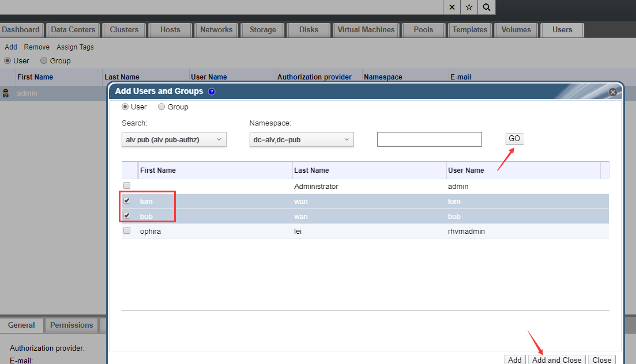Open the Clusters tab
Screen dimensions: 636x364
coord(124,30)
